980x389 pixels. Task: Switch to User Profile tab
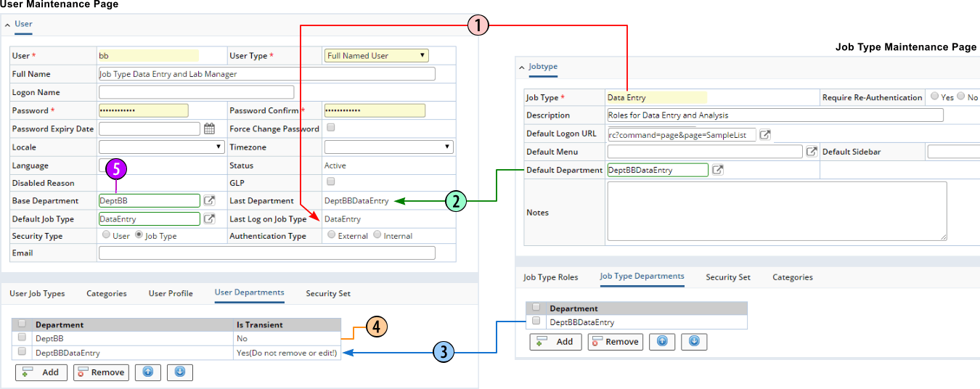coord(171,293)
